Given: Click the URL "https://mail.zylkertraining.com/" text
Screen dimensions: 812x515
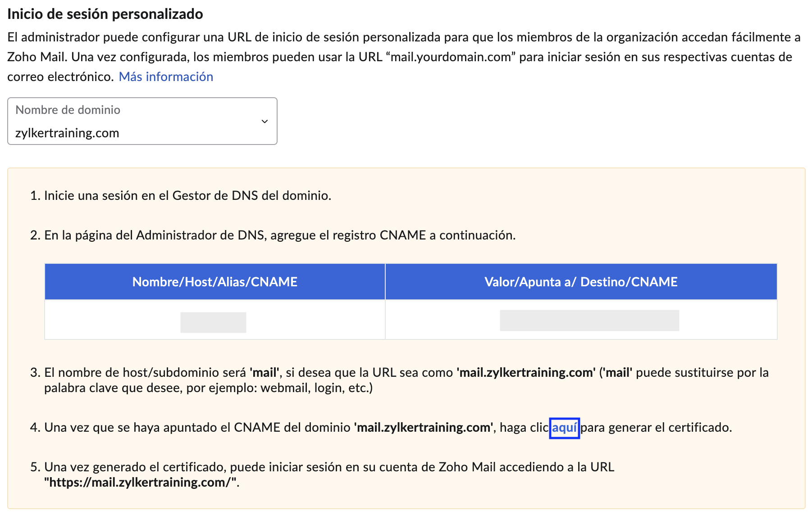Looking at the screenshot, I should tap(140, 482).
